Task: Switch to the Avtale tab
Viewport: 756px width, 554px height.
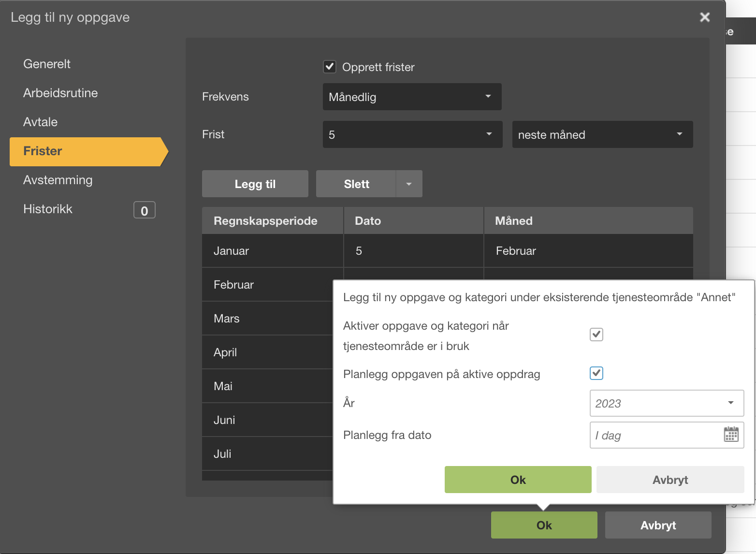Action: tap(40, 122)
